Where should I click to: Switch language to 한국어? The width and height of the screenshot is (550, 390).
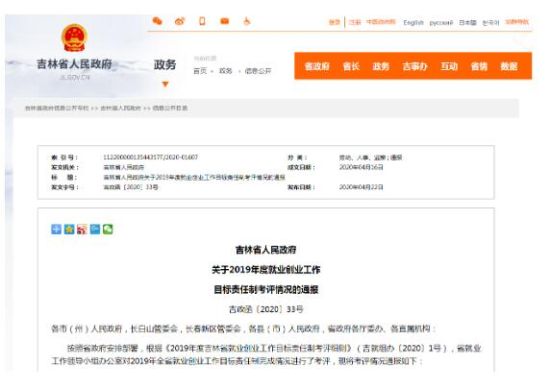click(490, 23)
